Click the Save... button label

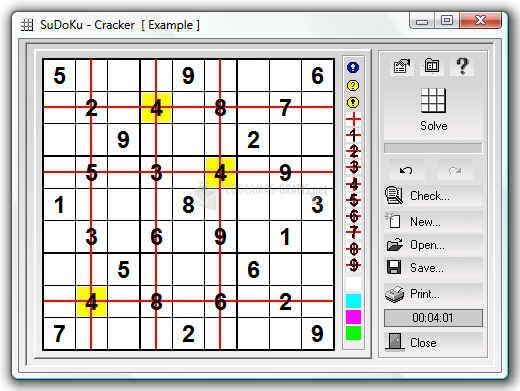426,268
